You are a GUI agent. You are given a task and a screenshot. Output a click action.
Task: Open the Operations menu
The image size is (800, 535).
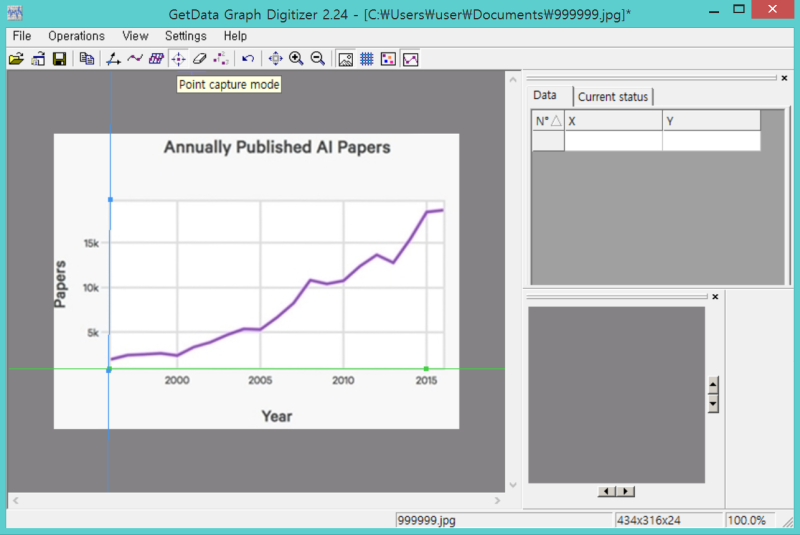tap(77, 36)
